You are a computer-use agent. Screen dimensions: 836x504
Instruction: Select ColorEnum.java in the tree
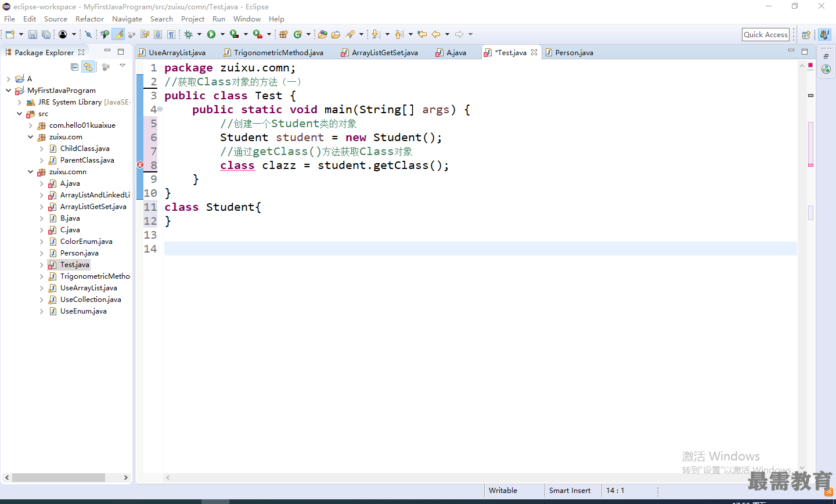(86, 242)
